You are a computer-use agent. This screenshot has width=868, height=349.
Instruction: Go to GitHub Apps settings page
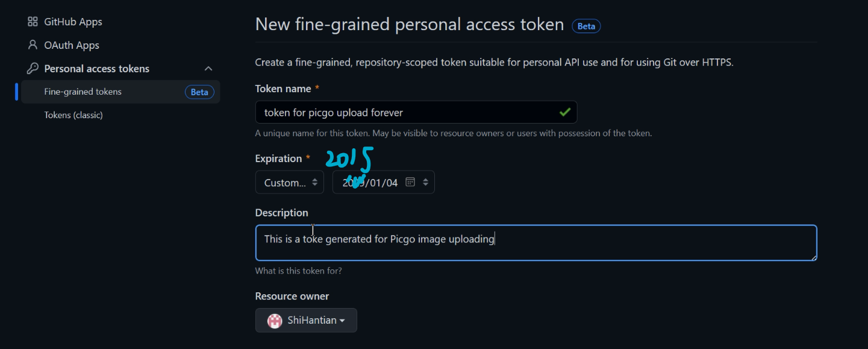[73, 22]
